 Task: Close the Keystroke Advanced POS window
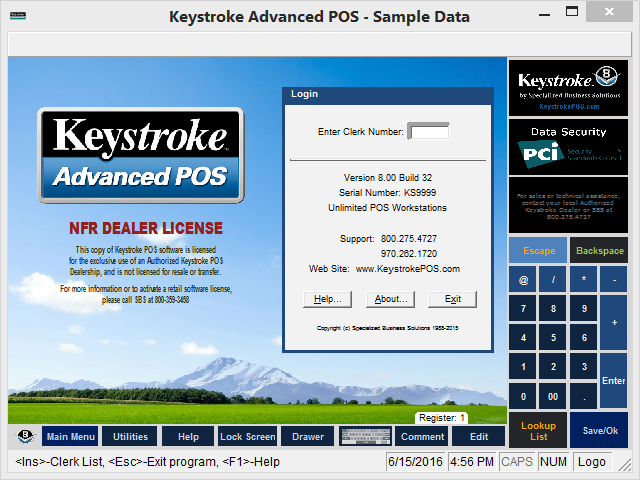(609, 11)
